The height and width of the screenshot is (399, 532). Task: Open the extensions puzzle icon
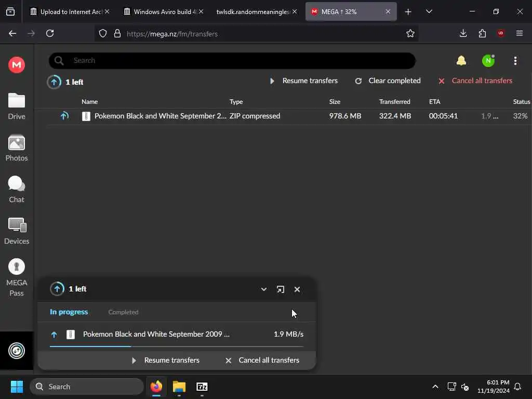pyautogui.click(x=482, y=33)
